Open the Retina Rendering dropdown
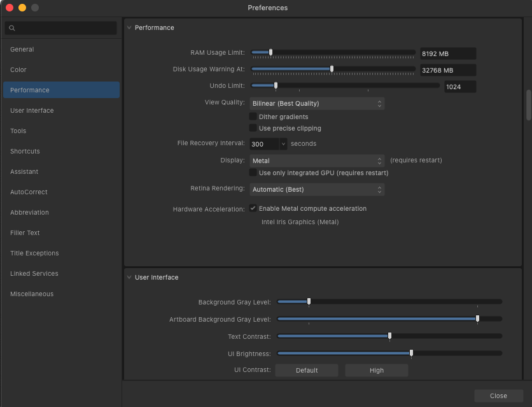Screen dimensions: 532x407 click(316, 190)
